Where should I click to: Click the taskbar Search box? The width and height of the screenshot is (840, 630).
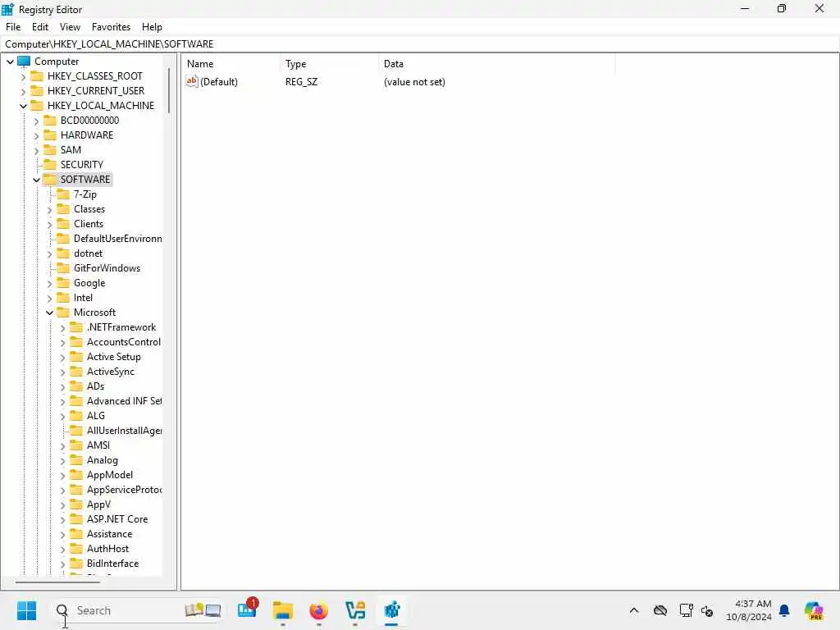click(137, 610)
